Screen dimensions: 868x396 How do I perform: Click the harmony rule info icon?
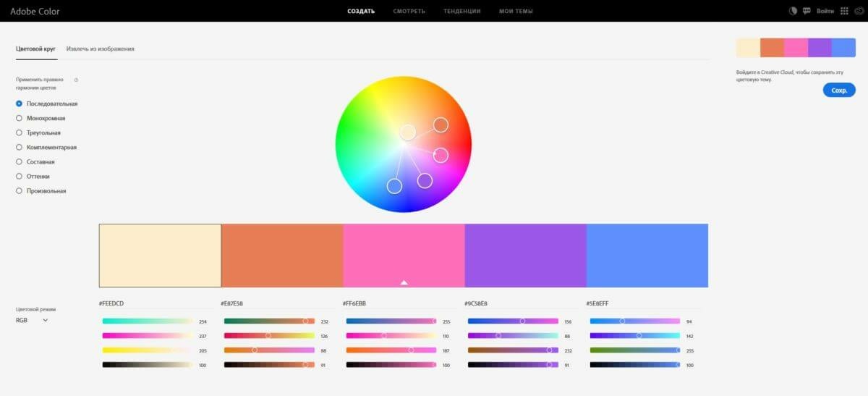click(76, 80)
